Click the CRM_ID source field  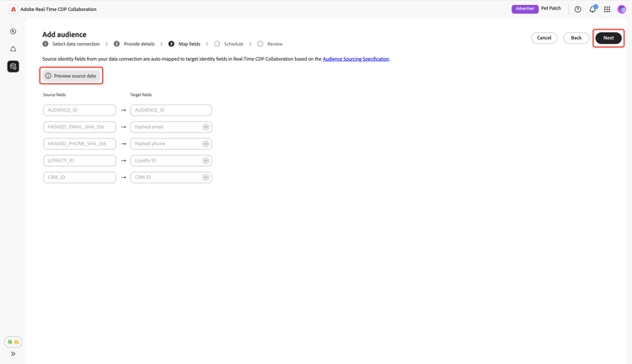(79, 177)
